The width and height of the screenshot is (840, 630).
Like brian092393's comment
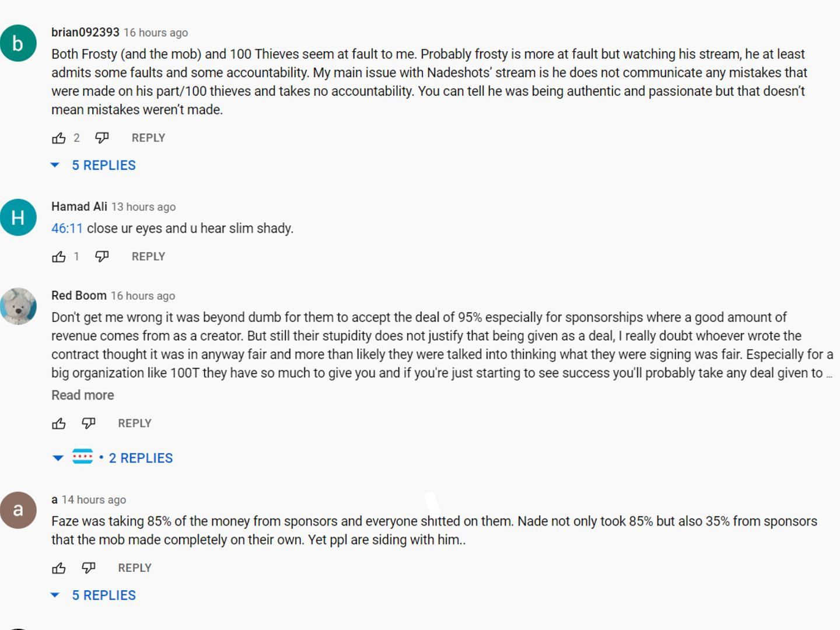pos(59,138)
